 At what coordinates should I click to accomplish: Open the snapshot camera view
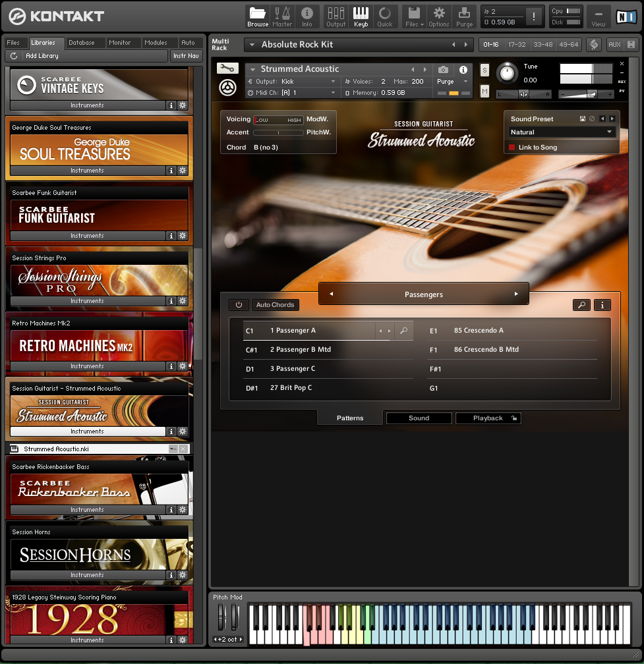click(x=443, y=69)
